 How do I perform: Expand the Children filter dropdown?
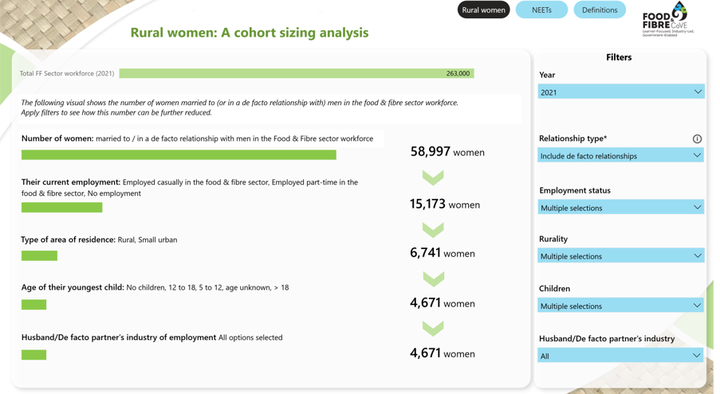point(620,305)
